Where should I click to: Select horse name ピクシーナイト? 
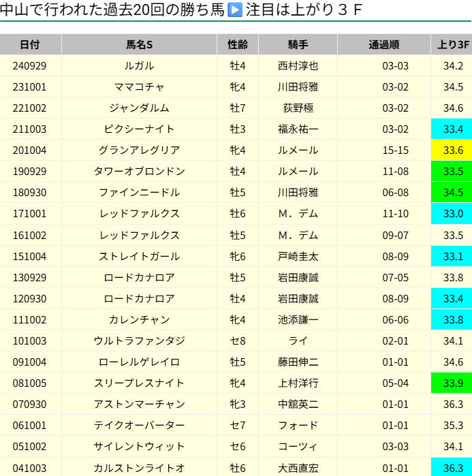pyautogui.click(x=139, y=129)
